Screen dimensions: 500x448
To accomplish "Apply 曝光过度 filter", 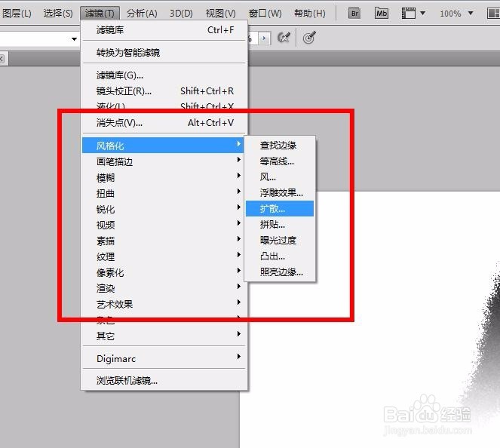I will (280, 241).
